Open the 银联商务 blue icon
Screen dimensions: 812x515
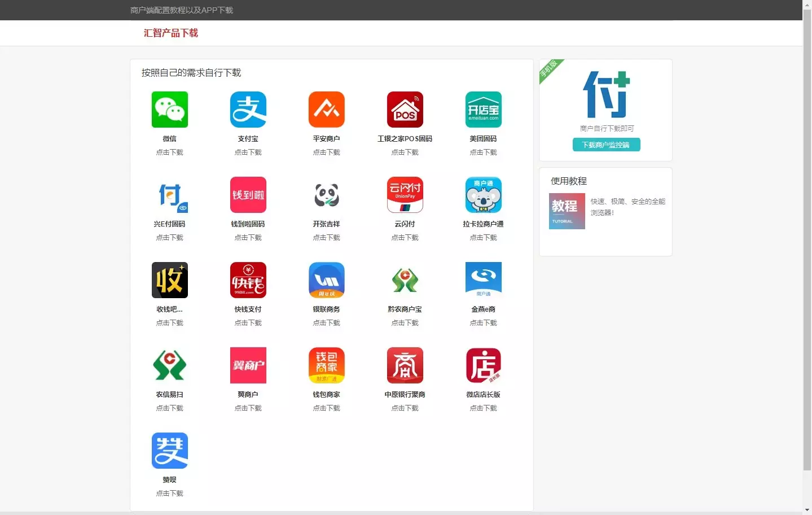326,280
